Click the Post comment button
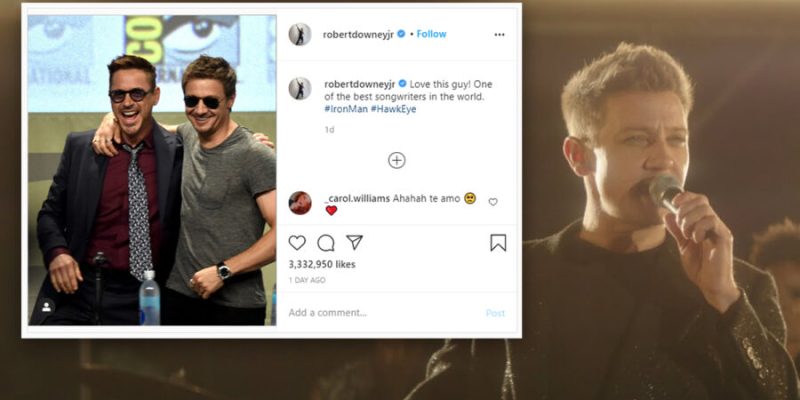Screen dimensions: 800x400 click(495, 313)
